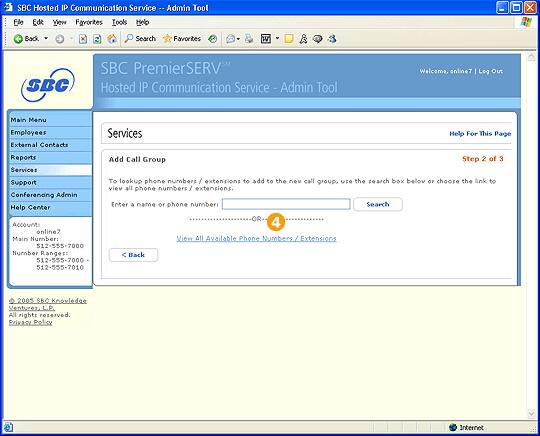The width and height of the screenshot is (540, 436).
Task: Click the Search button next to field
Action: [x=378, y=204]
